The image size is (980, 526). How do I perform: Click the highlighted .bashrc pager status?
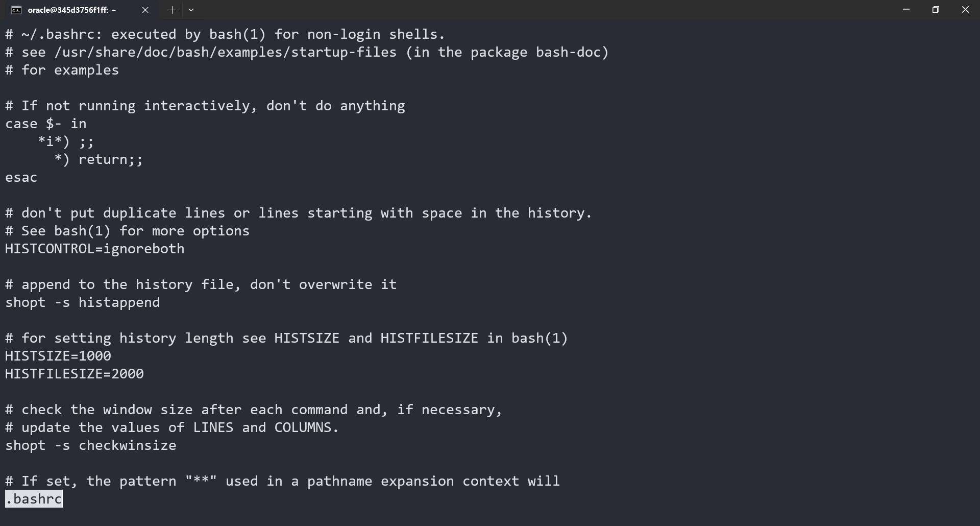(x=34, y=499)
